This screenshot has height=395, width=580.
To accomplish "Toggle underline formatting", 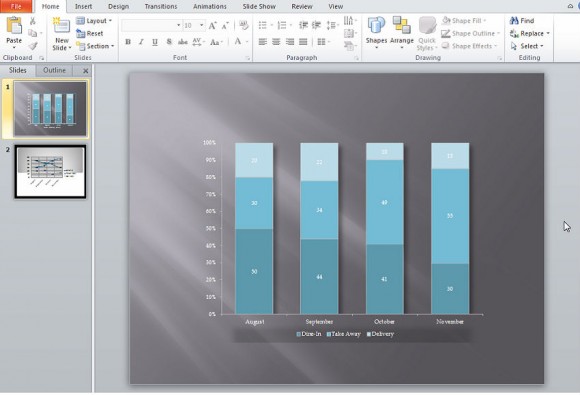I will click(155, 42).
